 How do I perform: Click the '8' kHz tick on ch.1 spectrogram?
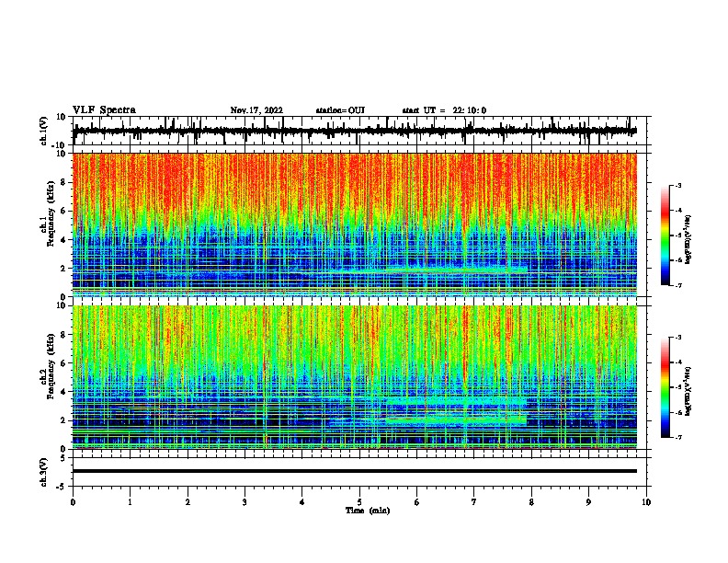click(x=64, y=182)
